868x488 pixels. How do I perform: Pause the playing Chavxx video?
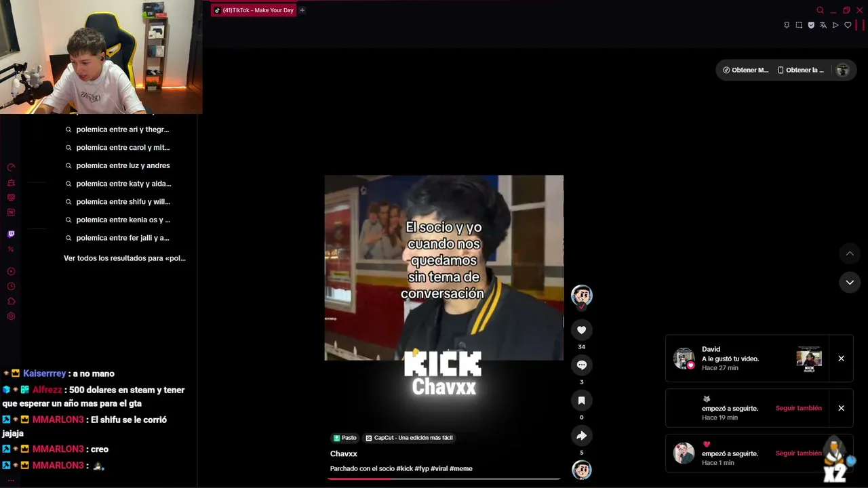(x=444, y=268)
